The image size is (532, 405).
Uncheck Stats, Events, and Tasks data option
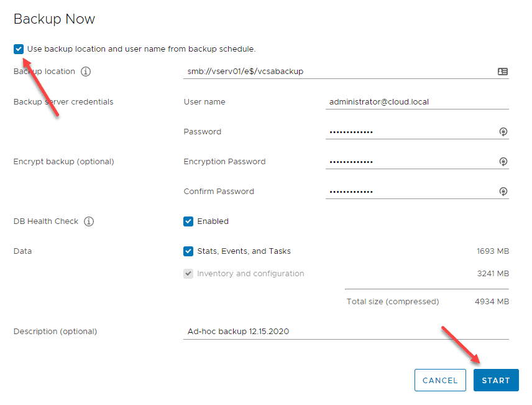[188, 251]
